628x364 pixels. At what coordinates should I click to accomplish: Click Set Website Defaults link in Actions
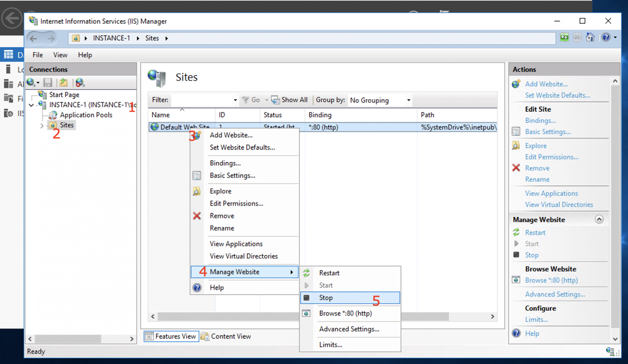tap(558, 95)
